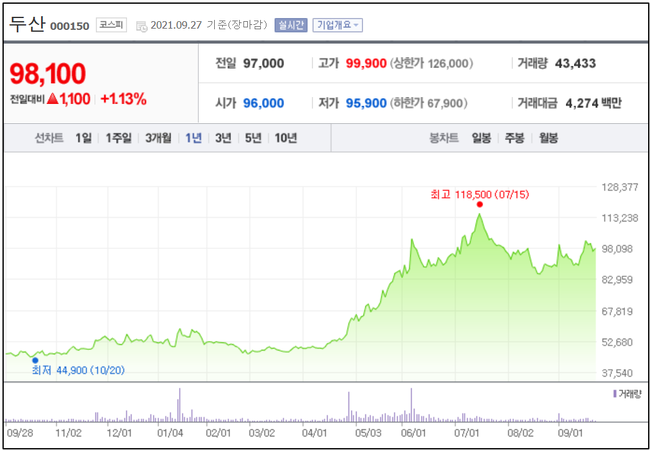The height and width of the screenshot is (450, 650).
Task: Switch to the 3개월 chart range
Action: tap(158, 138)
